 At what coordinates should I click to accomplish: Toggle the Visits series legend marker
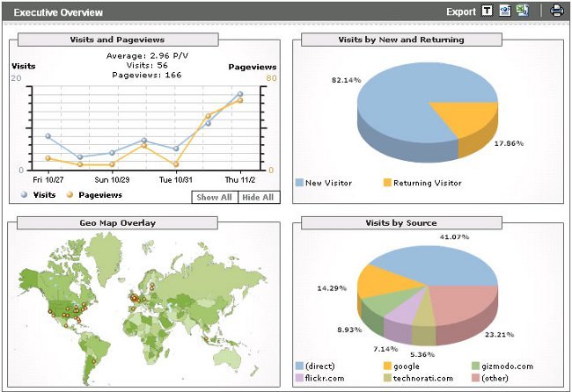(23, 195)
